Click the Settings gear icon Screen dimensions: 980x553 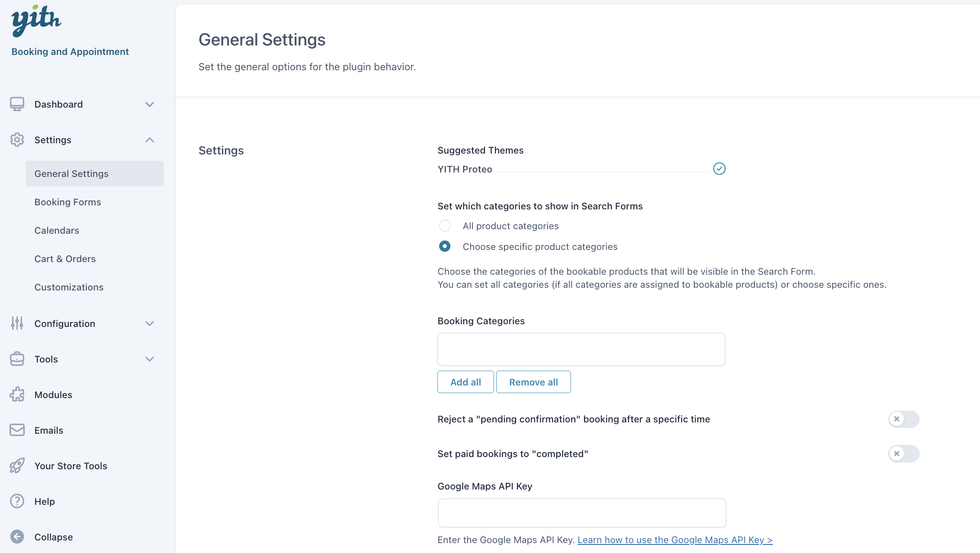17,140
